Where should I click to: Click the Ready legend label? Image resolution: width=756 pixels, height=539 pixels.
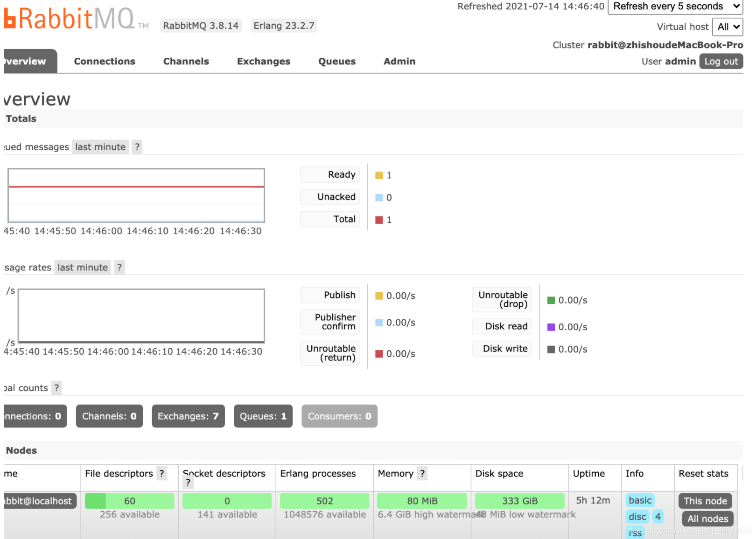pyautogui.click(x=330, y=174)
